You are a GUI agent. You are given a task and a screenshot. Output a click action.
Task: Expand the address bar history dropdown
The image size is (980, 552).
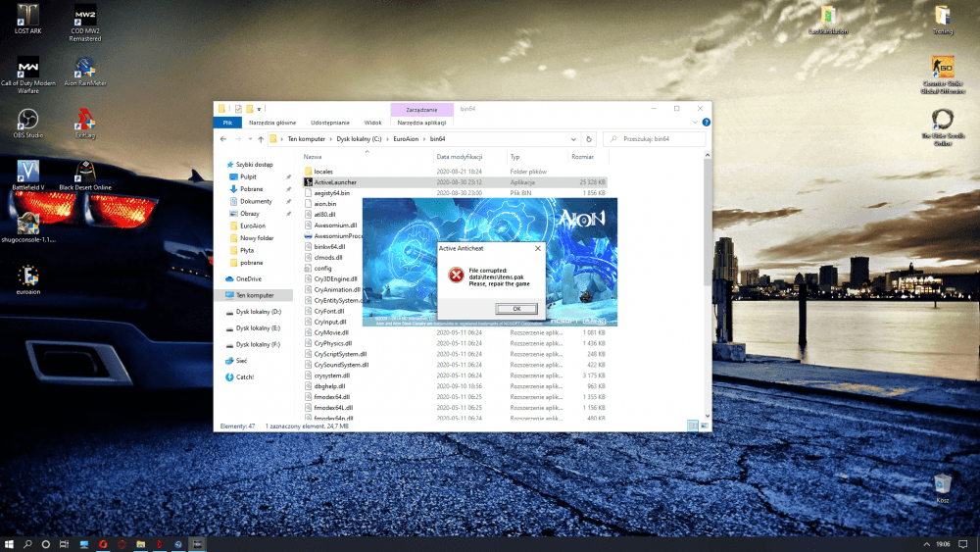(x=574, y=139)
